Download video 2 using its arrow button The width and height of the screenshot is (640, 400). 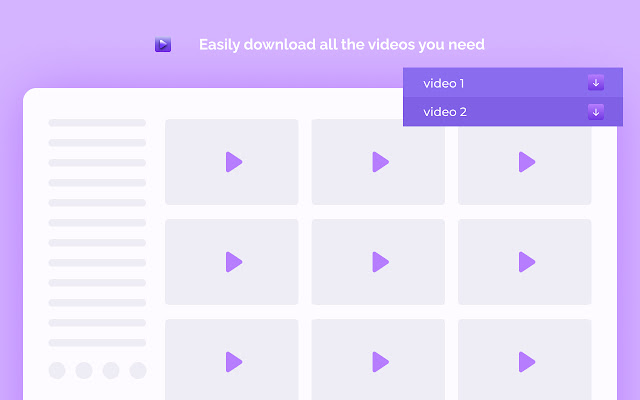tap(596, 112)
